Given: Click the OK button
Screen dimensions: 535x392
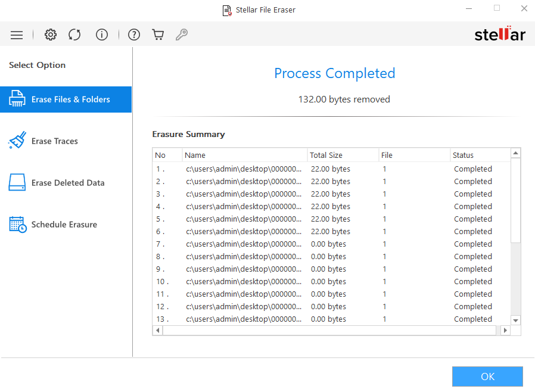Looking at the screenshot, I should point(487,377).
